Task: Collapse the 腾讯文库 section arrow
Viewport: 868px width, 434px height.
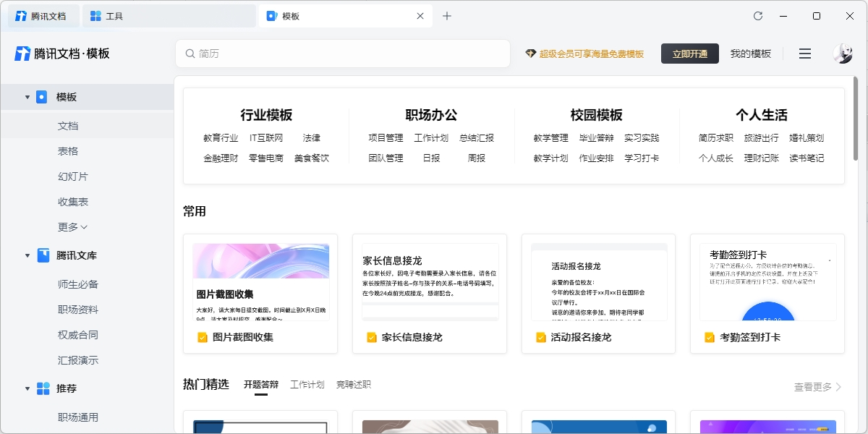Action: pos(27,255)
